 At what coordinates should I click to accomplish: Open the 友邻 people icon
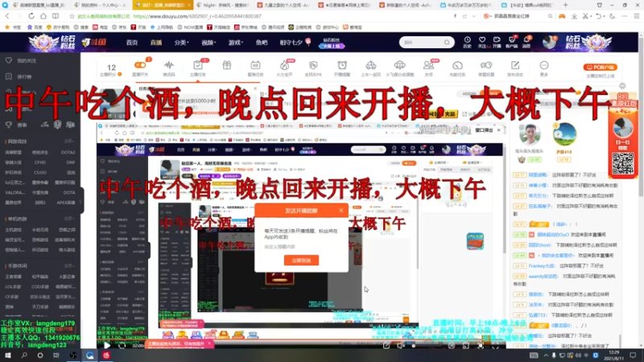428,65
